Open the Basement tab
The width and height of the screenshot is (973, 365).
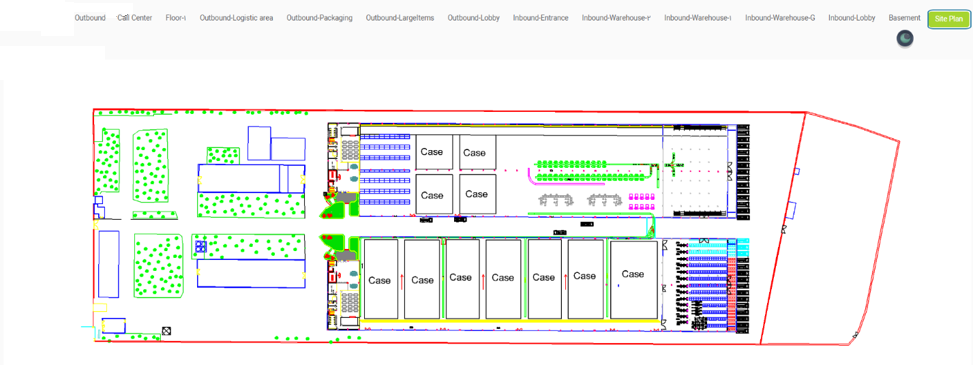click(x=904, y=18)
